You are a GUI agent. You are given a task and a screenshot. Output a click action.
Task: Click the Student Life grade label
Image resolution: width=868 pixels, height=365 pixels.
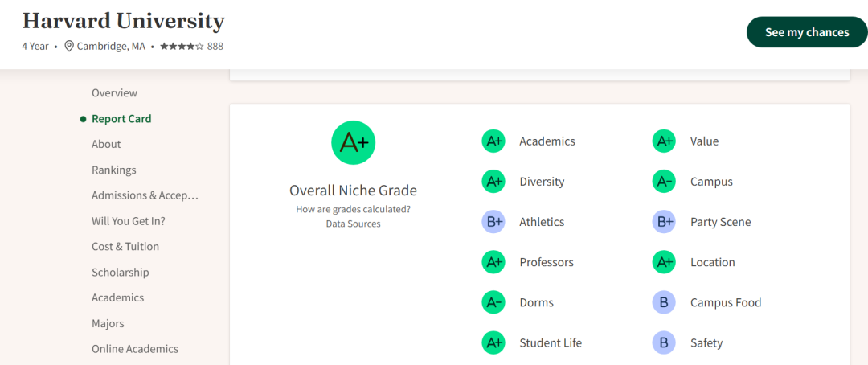pyautogui.click(x=551, y=342)
